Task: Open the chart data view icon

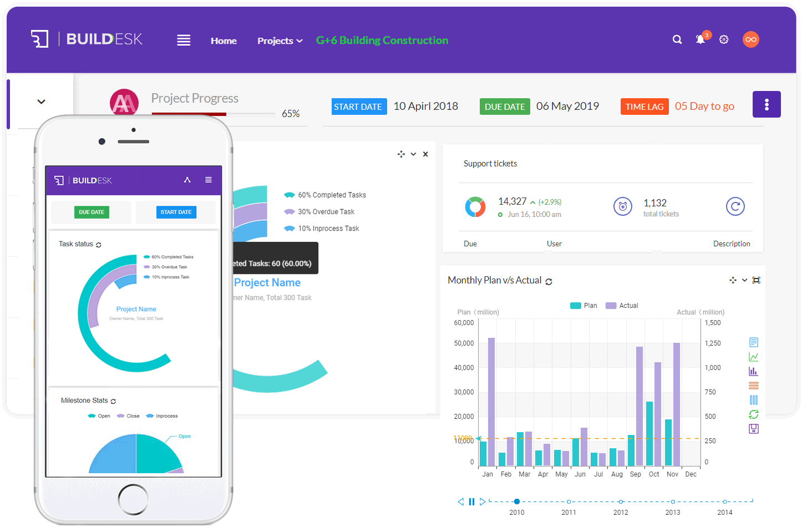Action: 754,342
